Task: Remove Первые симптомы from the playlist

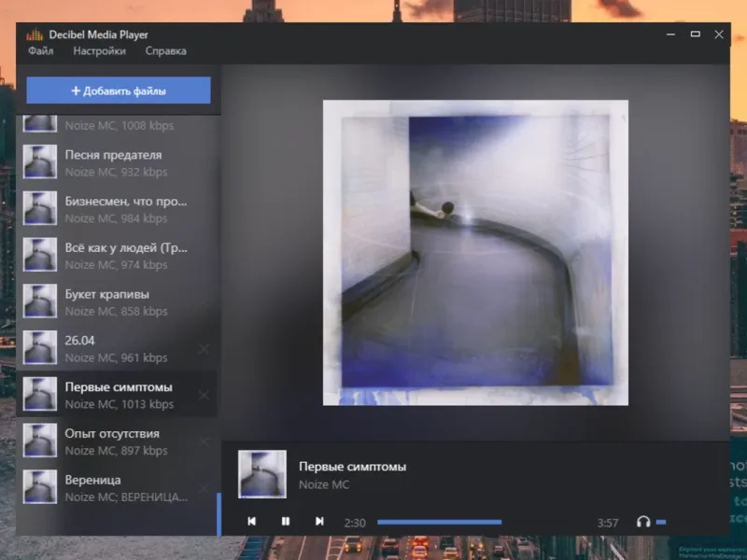Action: 204,395
